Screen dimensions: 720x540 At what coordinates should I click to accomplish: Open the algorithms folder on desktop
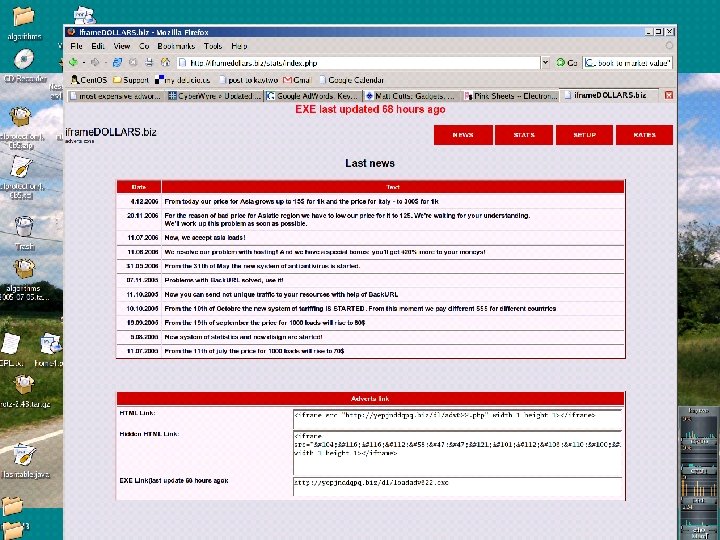tap(24, 23)
